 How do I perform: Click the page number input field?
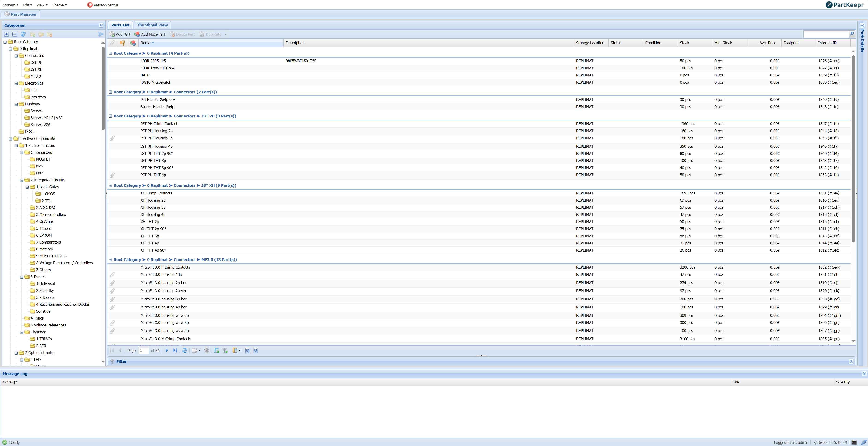coord(144,351)
